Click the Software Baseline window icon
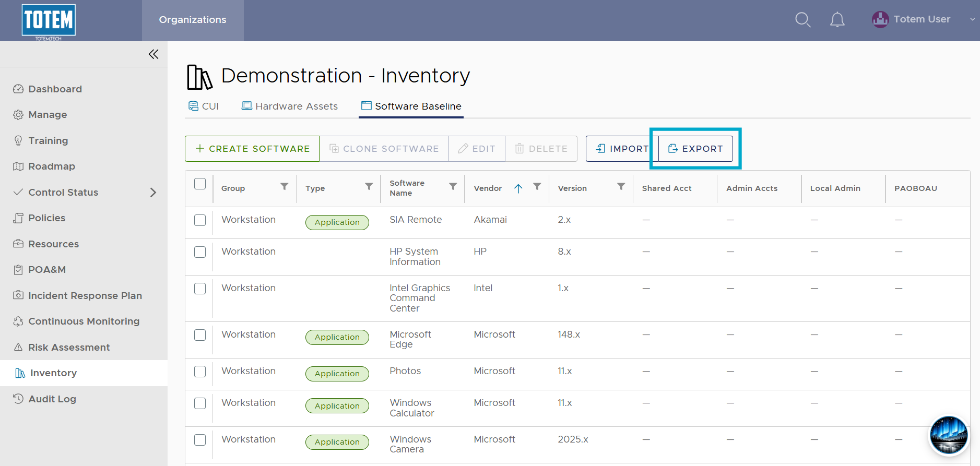980x466 pixels. point(367,106)
